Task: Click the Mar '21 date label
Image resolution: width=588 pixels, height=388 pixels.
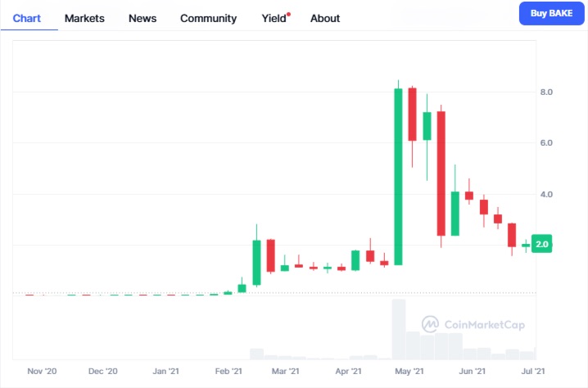Action: coord(285,371)
